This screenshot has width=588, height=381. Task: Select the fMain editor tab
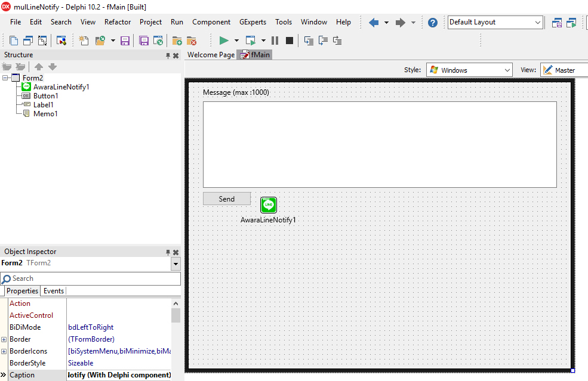(x=255, y=55)
